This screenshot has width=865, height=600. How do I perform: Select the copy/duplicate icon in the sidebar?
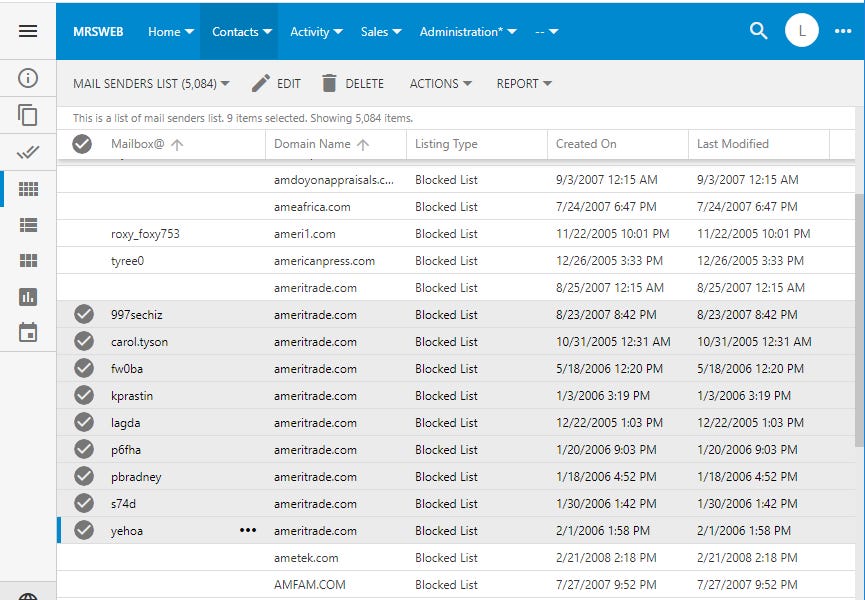click(x=28, y=115)
